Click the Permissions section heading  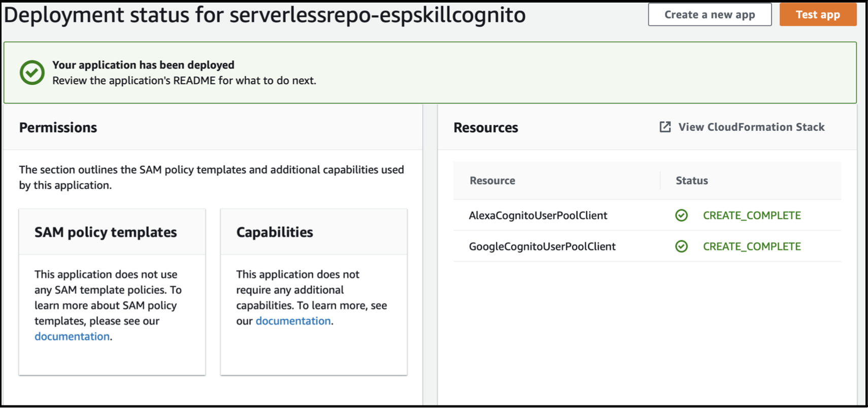coord(58,127)
